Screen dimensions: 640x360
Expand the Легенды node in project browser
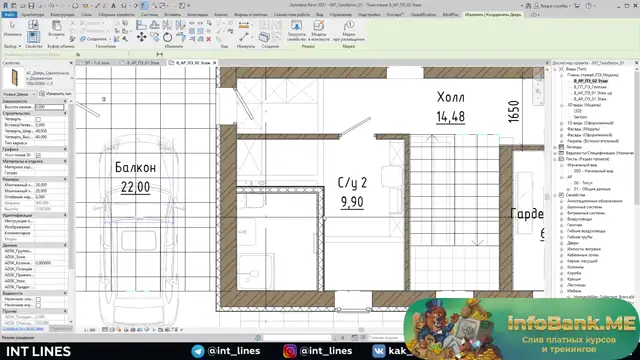556,147
